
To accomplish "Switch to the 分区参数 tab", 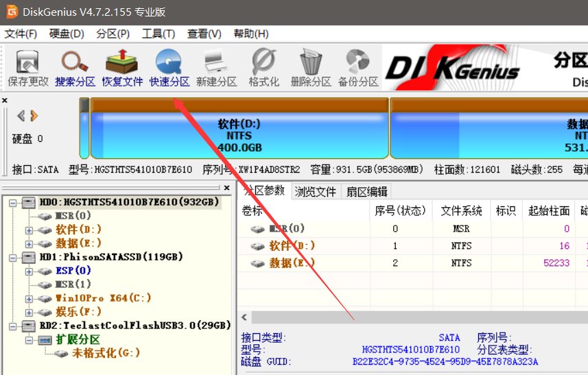I will pyautogui.click(x=264, y=191).
